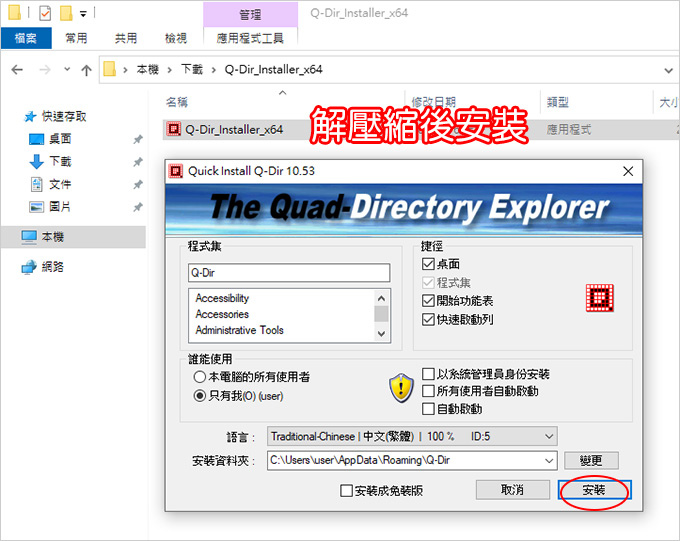Click the Q-Dir icon in the dialog title bar

click(x=176, y=171)
